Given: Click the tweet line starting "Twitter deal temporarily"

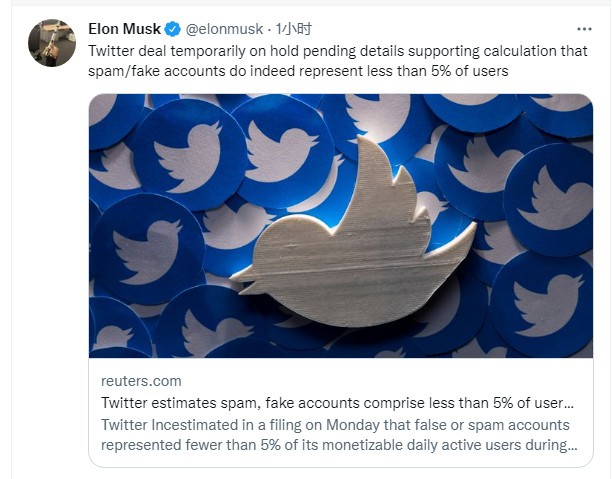Looking at the screenshot, I should [337, 51].
